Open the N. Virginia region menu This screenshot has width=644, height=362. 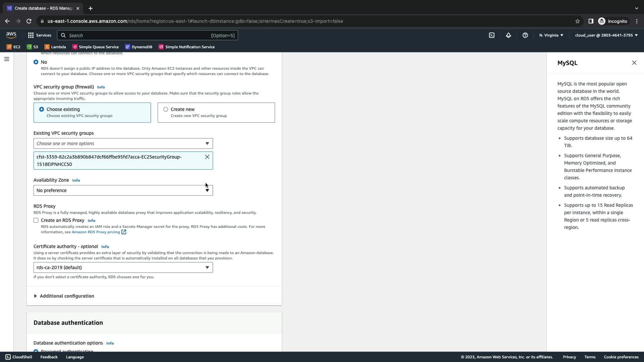551,35
